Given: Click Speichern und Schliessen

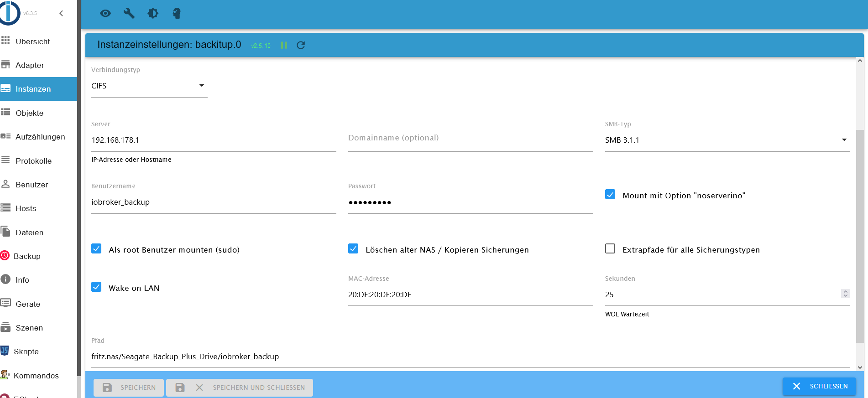Looking at the screenshot, I should point(240,388).
